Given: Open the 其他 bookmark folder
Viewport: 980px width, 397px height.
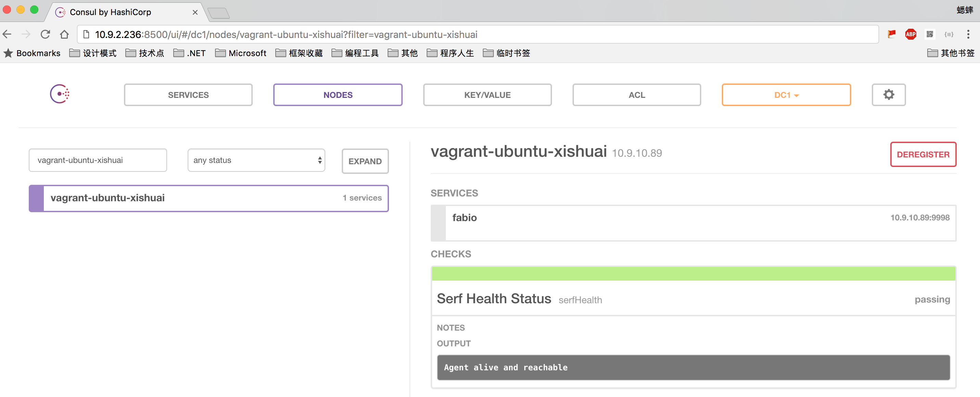Looking at the screenshot, I should [x=402, y=53].
